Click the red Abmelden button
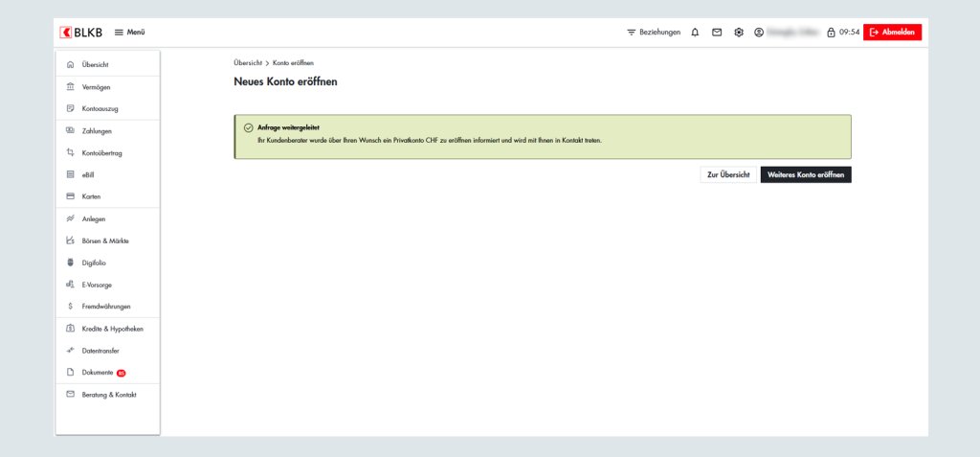This screenshot has height=457, width=980. [x=892, y=32]
